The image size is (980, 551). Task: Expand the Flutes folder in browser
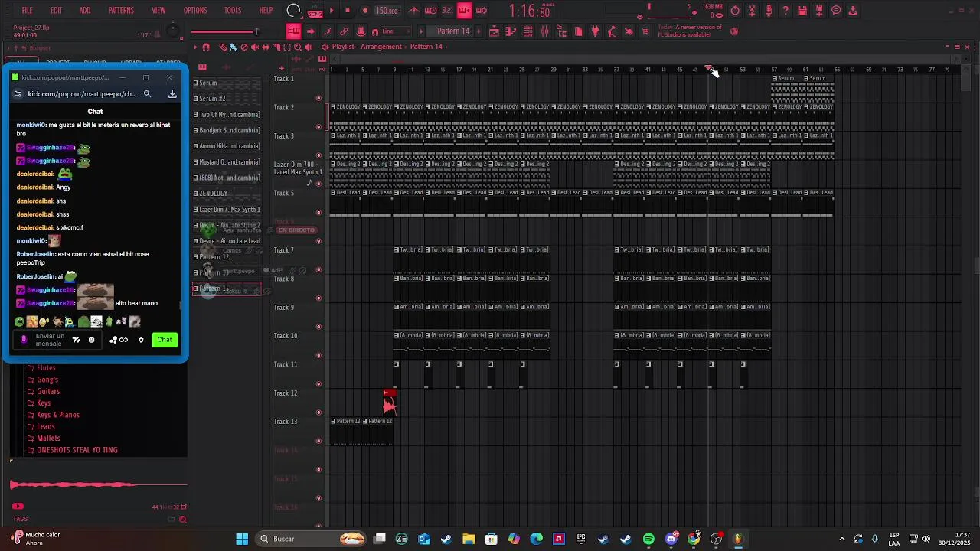(x=46, y=368)
